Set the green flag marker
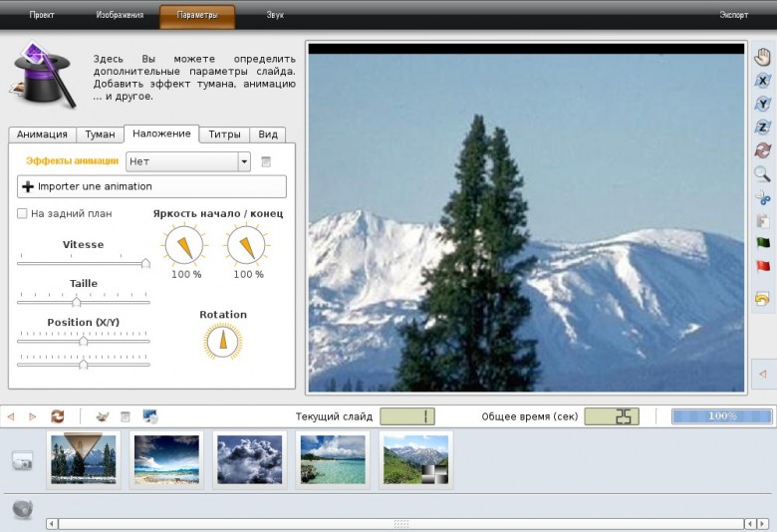This screenshot has height=532, width=777. coord(763,243)
